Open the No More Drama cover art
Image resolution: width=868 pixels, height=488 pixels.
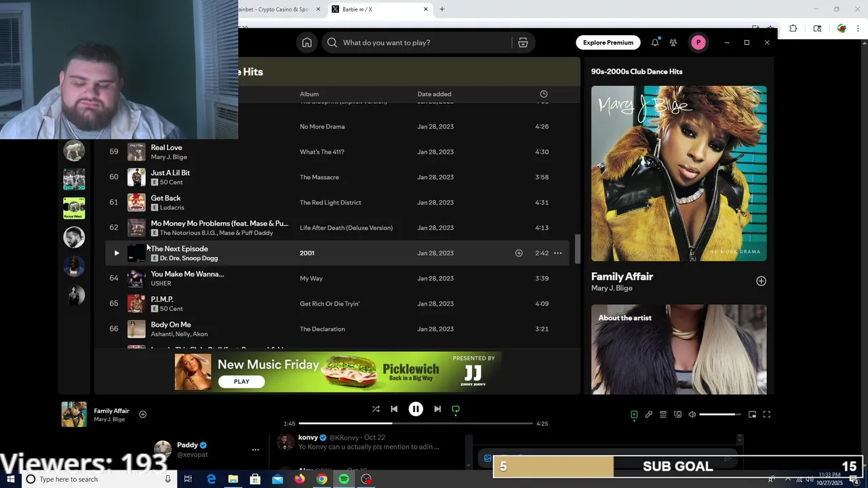[679, 174]
